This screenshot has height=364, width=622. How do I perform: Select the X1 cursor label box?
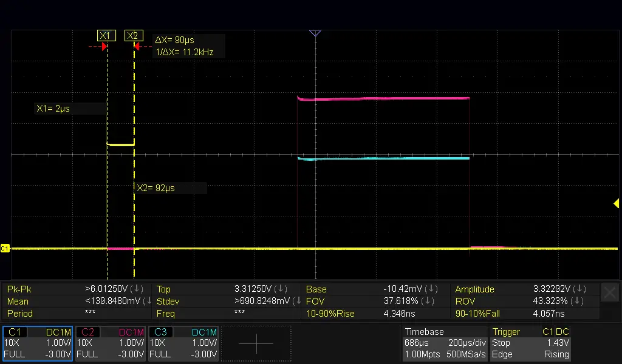[x=106, y=36]
